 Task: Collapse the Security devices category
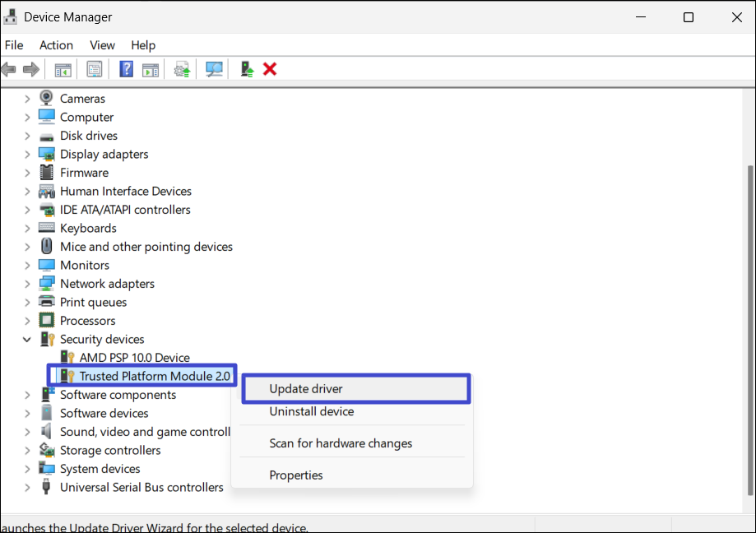(27, 339)
